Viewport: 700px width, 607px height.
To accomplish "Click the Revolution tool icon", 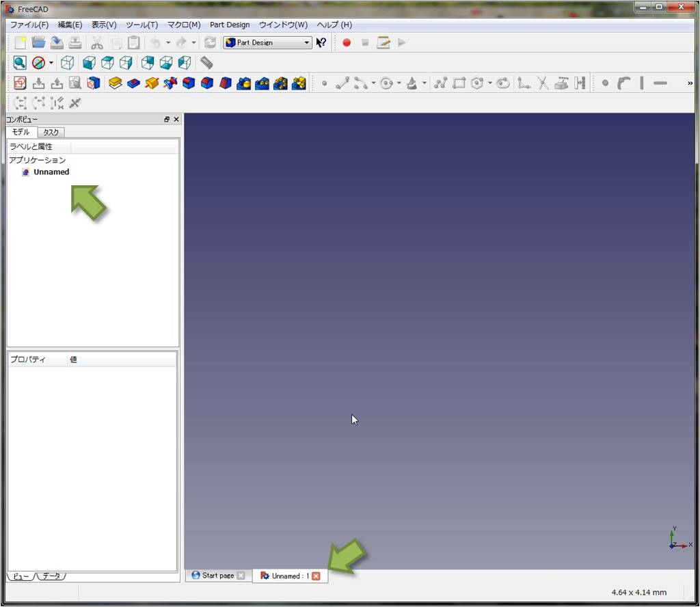I will (x=152, y=83).
